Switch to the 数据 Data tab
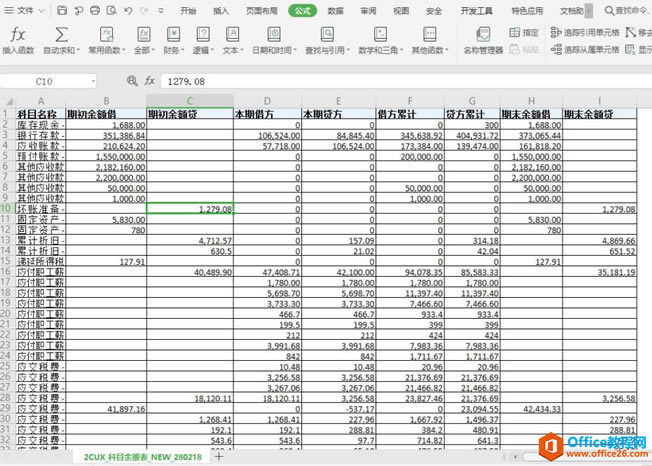The width and height of the screenshot is (652, 466). pos(335,11)
